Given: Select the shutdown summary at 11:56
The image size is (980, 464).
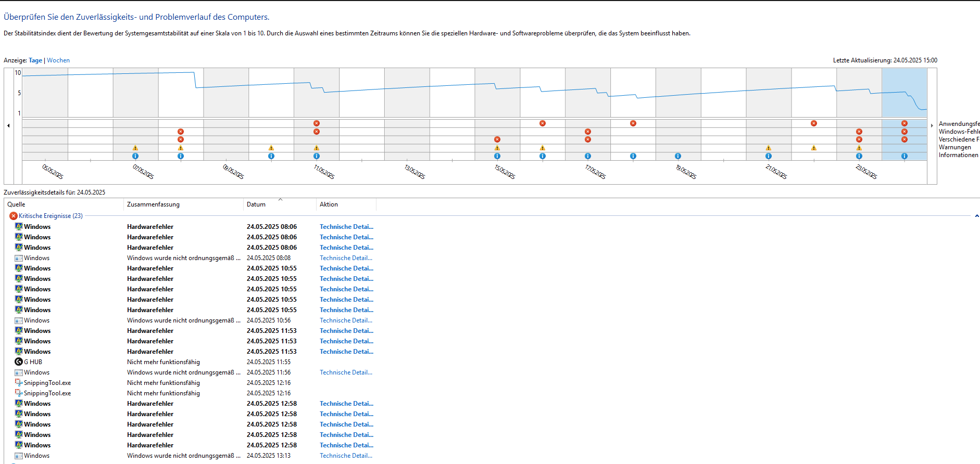Looking at the screenshot, I should 184,372.
